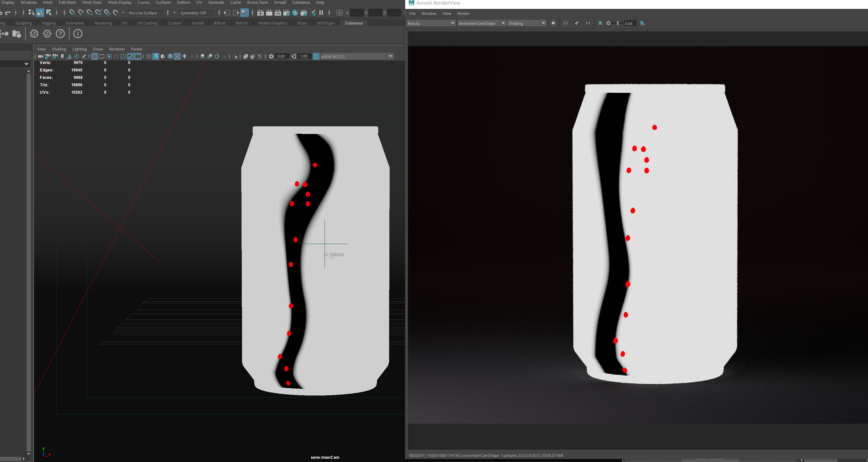The height and width of the screenshot is (462, 868).
Task: Toggle RGB channel display in RenderView
Action: 565,23
